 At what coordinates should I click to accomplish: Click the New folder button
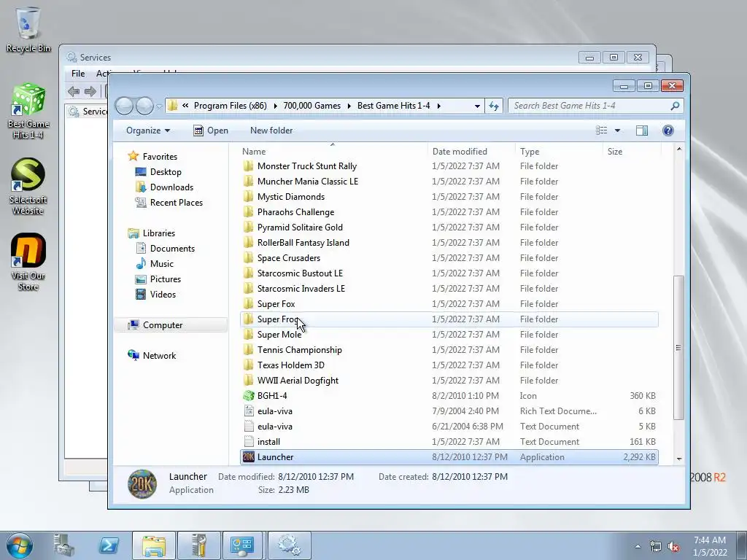[x=271, y=131]
